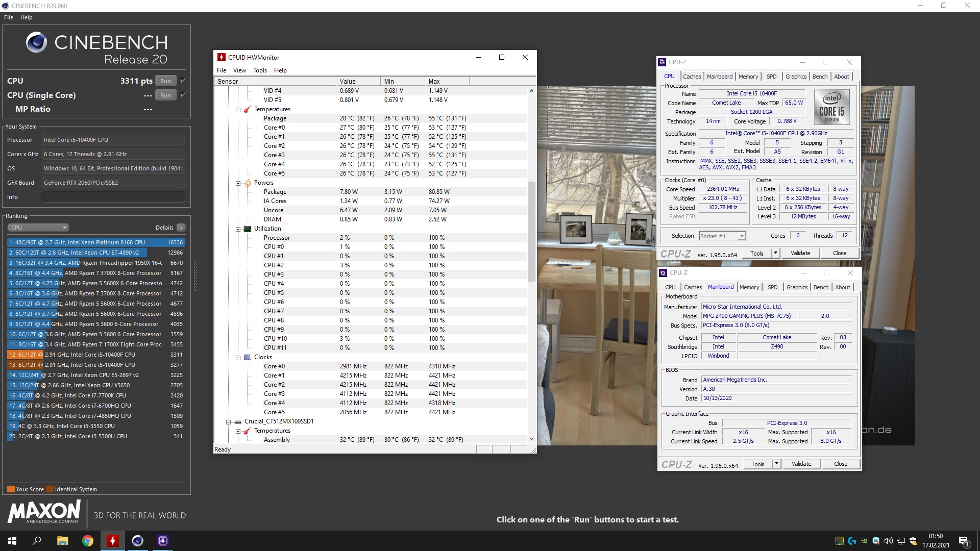Open the NVIDIA tray icon

[x=864, y=541]
